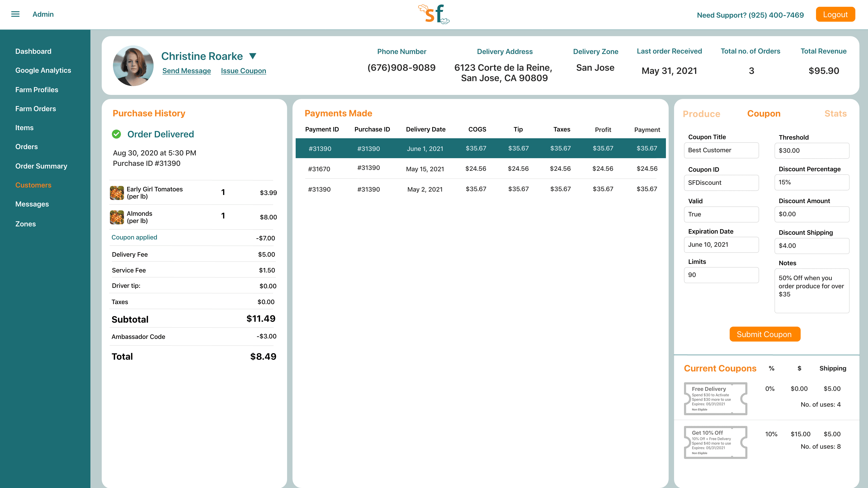This screenshot has width=868, height=488.
Task: Click the No. of uses: 8 text
Action: (821, 447)
